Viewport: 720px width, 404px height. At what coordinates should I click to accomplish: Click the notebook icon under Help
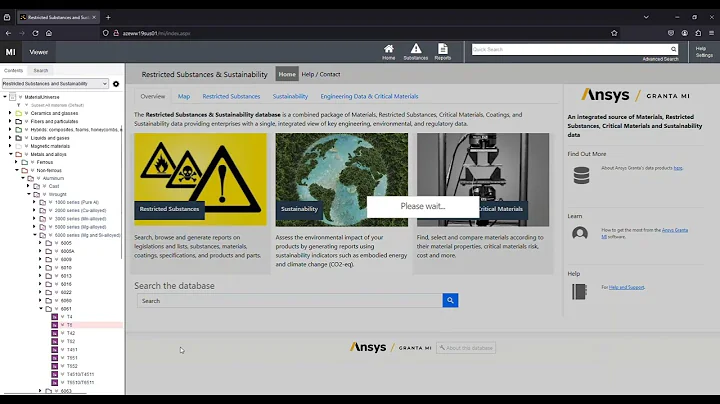(x=579, y=292)
